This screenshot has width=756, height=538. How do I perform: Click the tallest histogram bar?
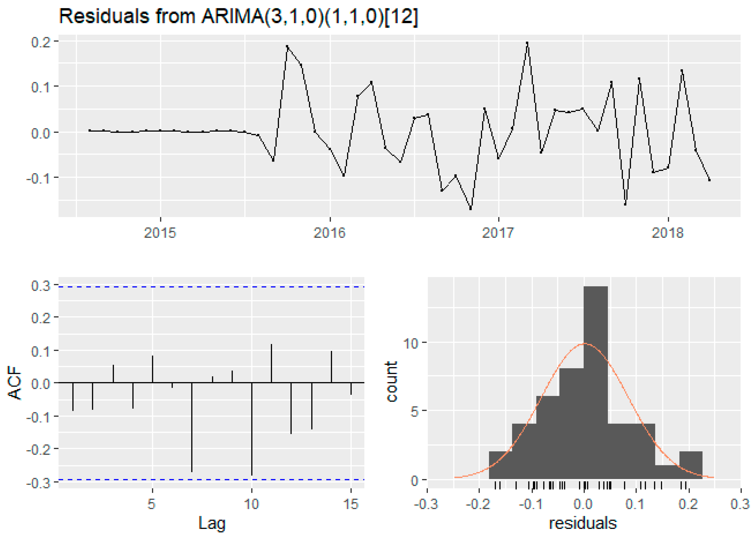pyautogui.click(x=596, y=381)
